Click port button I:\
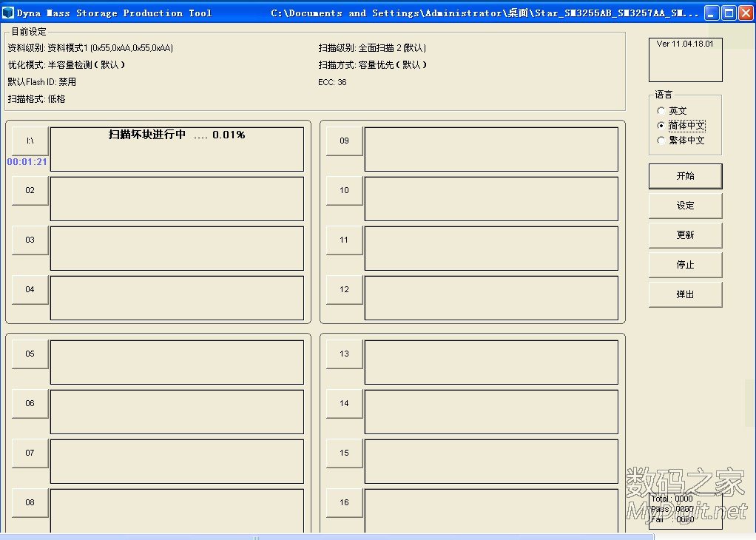The image size is (756, 540). click(x=30, y=141)
